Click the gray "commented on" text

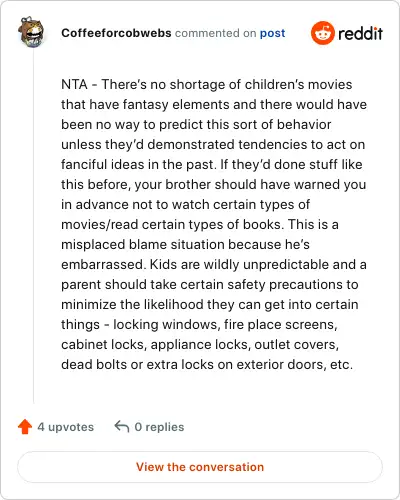[215, 33]
